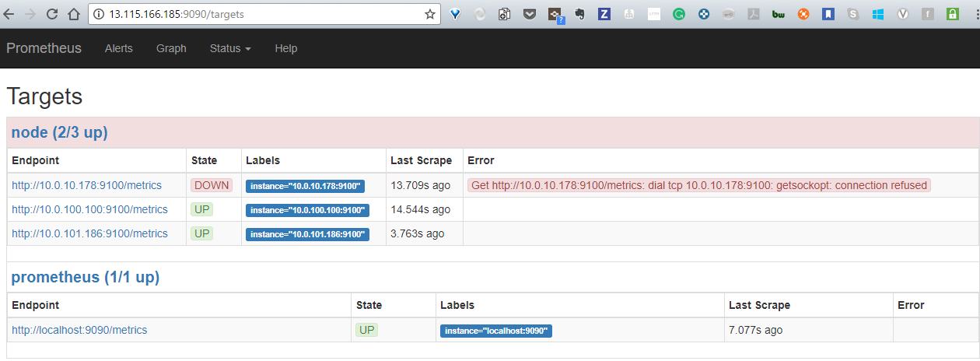980x361 pixels.
Task: Open the Graph nav item
Action: (x=171, y=48)
